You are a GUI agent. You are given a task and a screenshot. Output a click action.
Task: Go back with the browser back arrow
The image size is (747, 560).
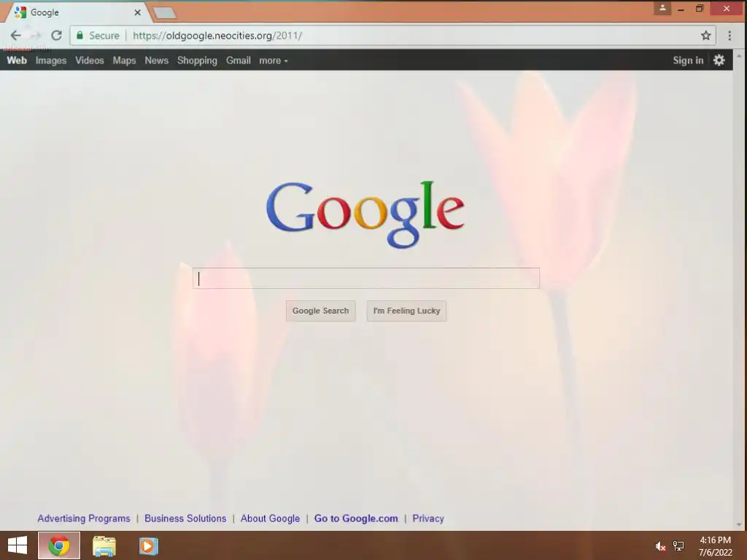[x=16, y=35]
